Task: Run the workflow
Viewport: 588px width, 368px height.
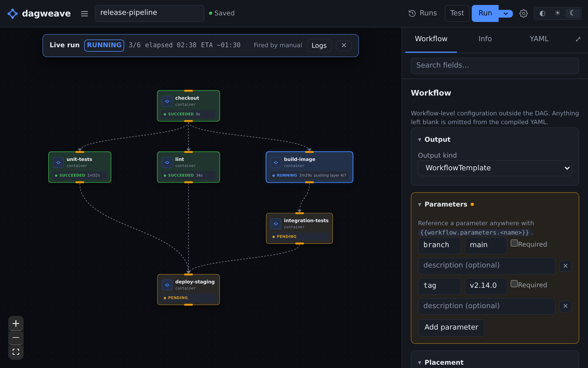Action: pos(485,13)
